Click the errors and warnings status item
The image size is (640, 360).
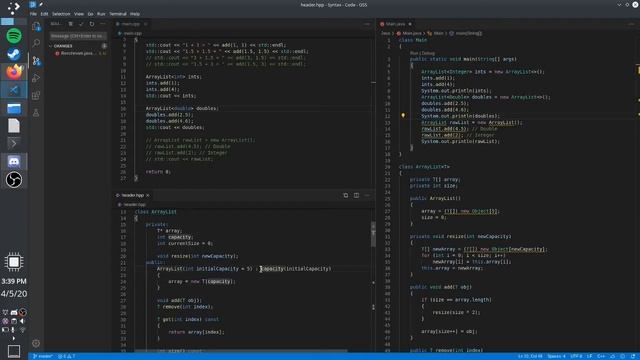[x=67, y=356]
